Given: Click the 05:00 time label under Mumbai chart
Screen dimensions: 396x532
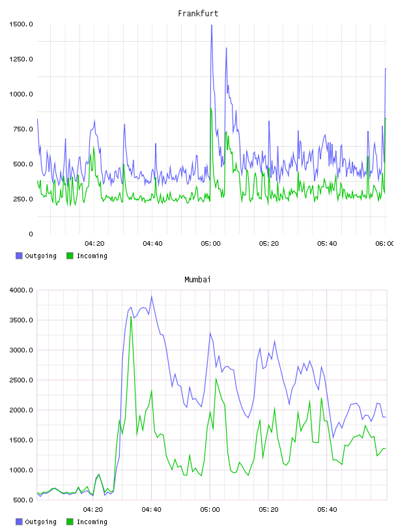Looking at the screenshot, I should (210, 509).
